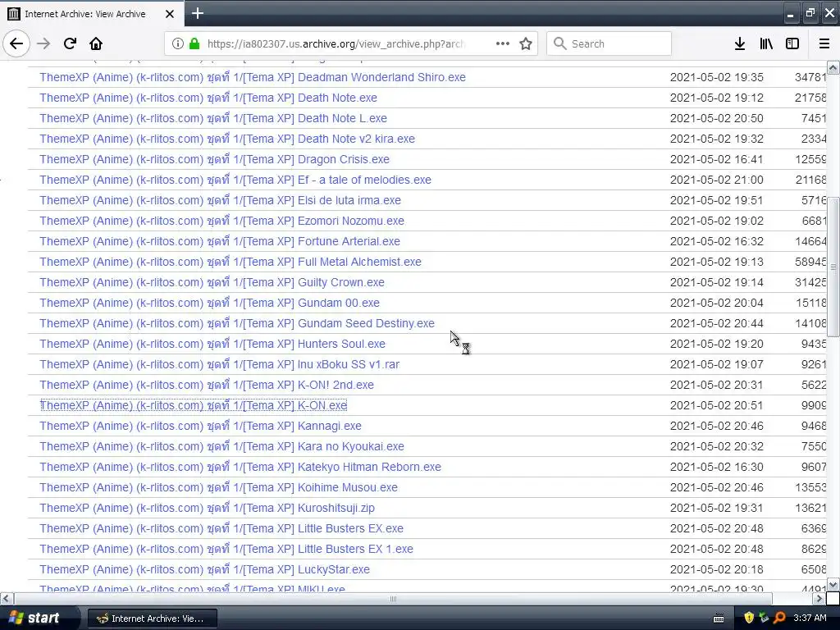Open the Gundam 00.exe link
The height and width of the screenshot is (630, 840).
pyautogui.click(x=209, y=303)
